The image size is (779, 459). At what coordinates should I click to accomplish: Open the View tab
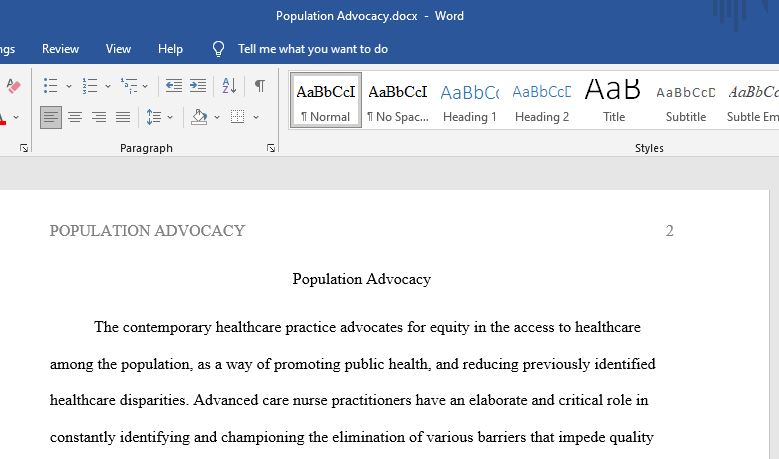118,49
